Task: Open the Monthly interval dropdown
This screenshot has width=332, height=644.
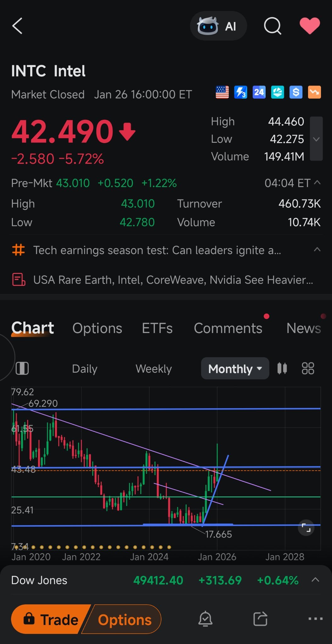Action: tap(235, 369)
